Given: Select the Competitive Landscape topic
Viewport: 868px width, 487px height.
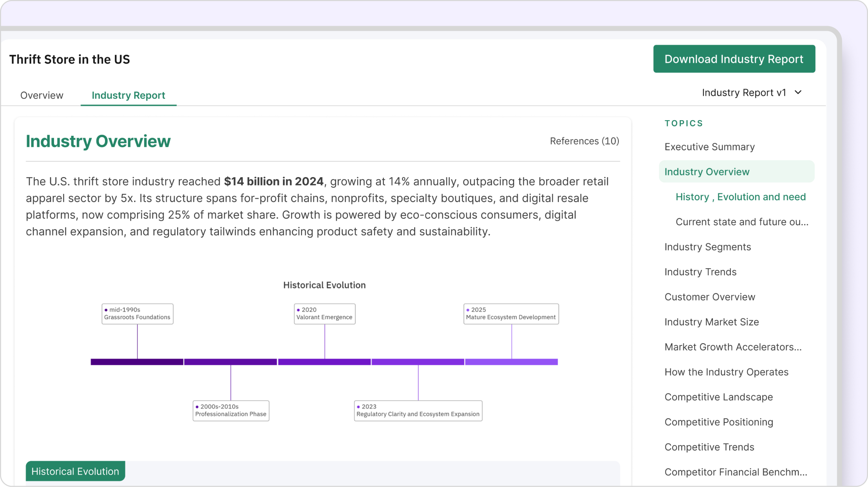Looking at the screenshot, I should (x=718, y=397).
